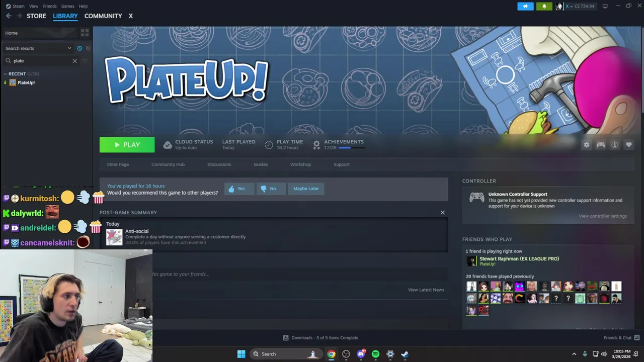Open Search results collection dropdown
The width and height of the screenshot is (644, 362).
click(x=38, y=48)
